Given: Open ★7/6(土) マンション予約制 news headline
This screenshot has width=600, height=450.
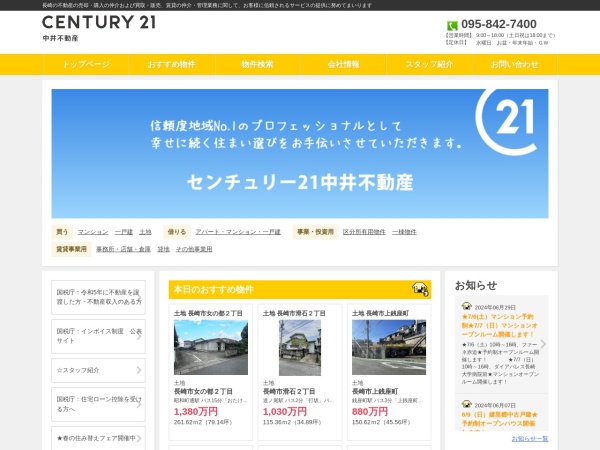Looking at the screenshot, I should (499, 325).
